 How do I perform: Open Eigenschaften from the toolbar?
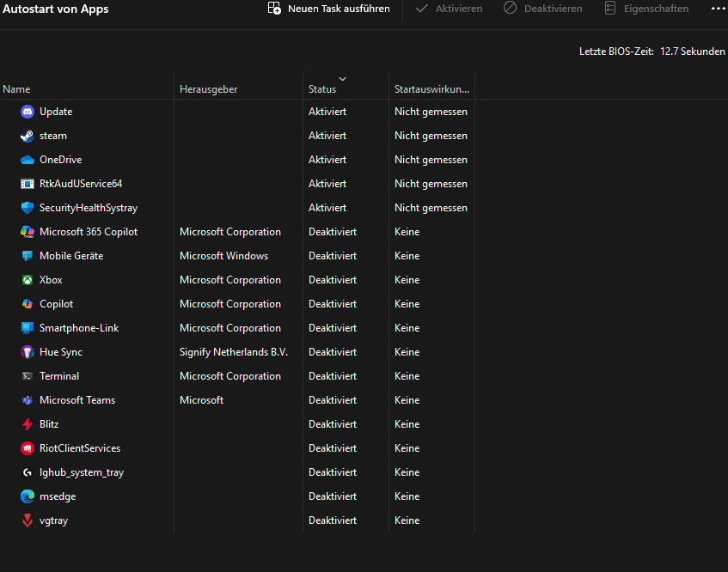click(x=646, y=9)
